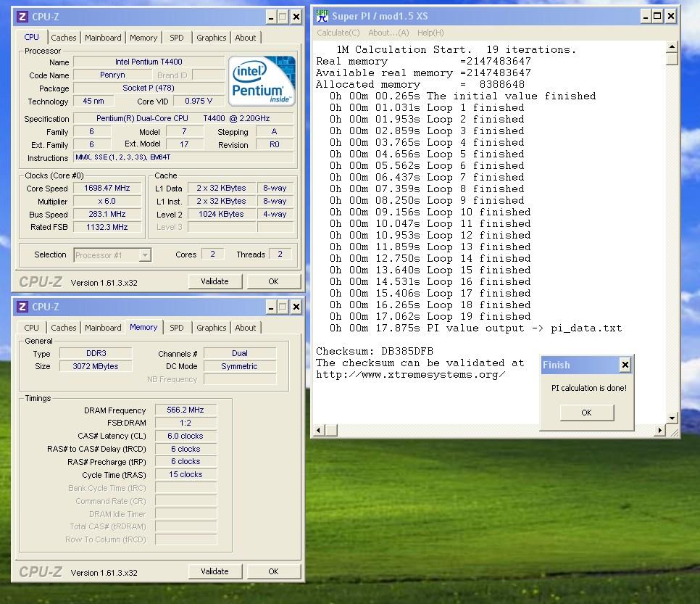The height and width of the screenshot is (604, 700).
Task: Click the Package value Socket P (478)
Action: coord(149,88)
